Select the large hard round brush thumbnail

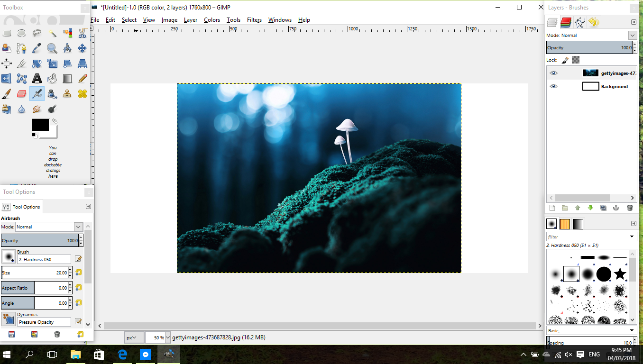click(604, 274)
